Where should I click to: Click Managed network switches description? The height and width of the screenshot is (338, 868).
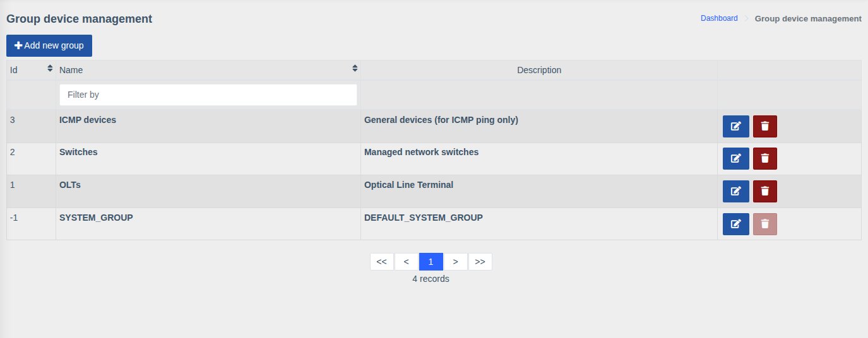pyautogui.click(x=422, y=152)
